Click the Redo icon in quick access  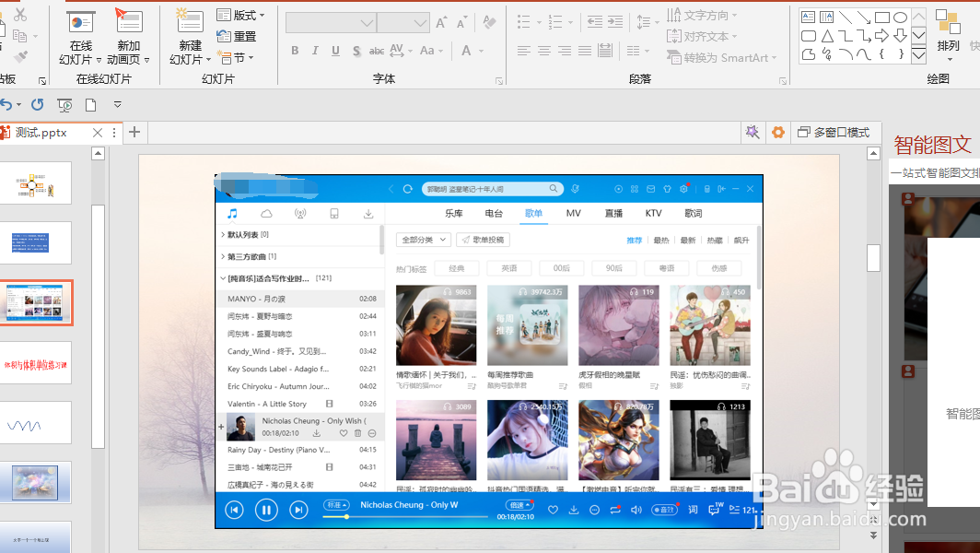pos(38,104)
